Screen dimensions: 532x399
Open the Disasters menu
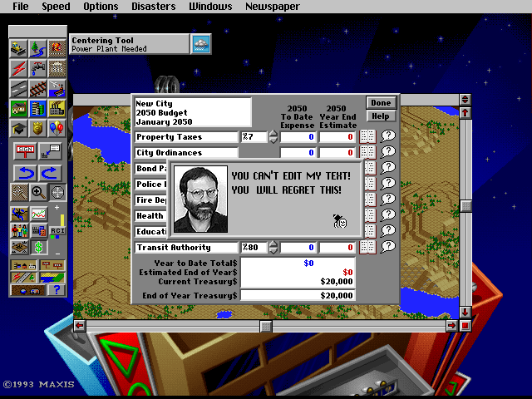[154, 7]
